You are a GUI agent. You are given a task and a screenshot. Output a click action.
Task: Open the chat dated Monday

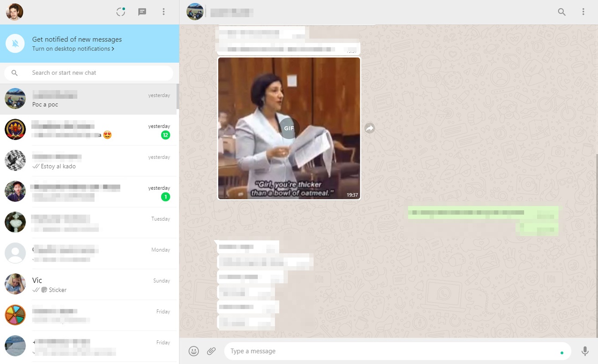pos(89,253)
